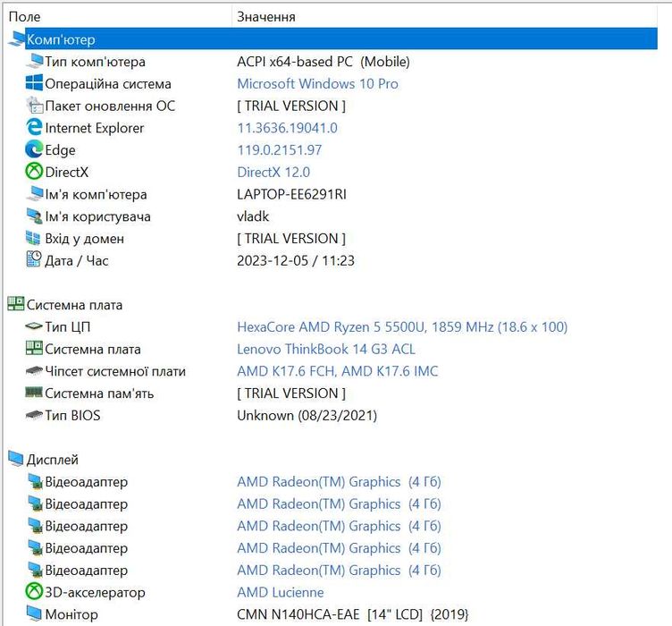Click the DirectX Xbox-style icon
The width and height of the screenshot is (672, 626).
(34, 172)
